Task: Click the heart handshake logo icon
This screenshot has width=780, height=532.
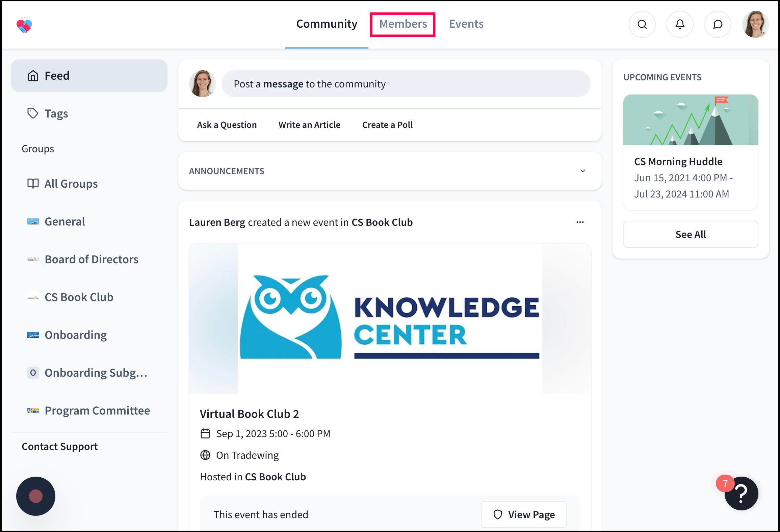Action: (24, 25)
